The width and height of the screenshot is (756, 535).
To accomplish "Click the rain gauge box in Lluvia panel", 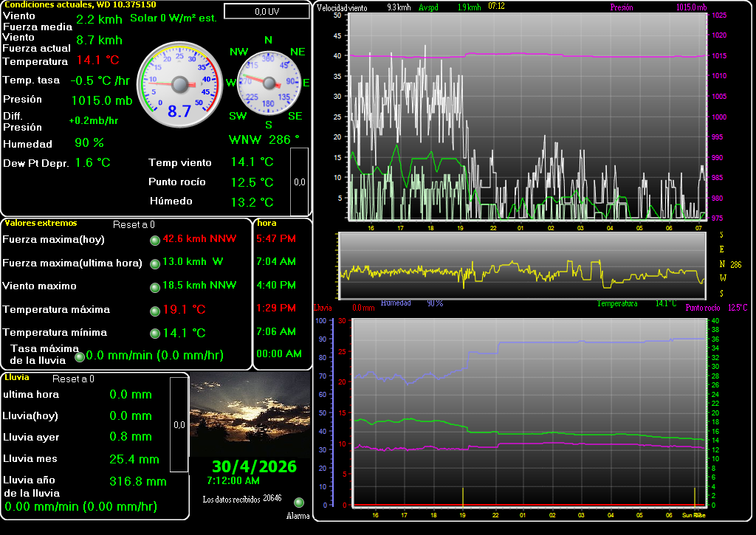I will (179, 424).
